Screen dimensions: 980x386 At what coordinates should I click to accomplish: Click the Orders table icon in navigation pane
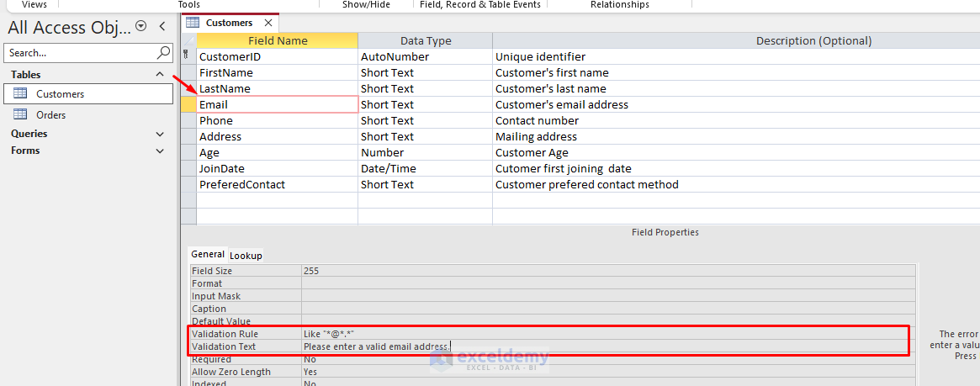tap(21, 114)
